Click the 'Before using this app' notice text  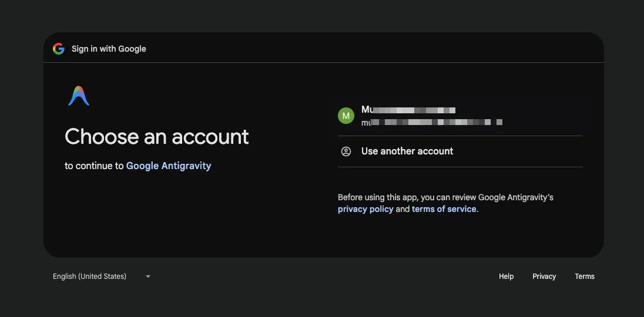(445, 197)
